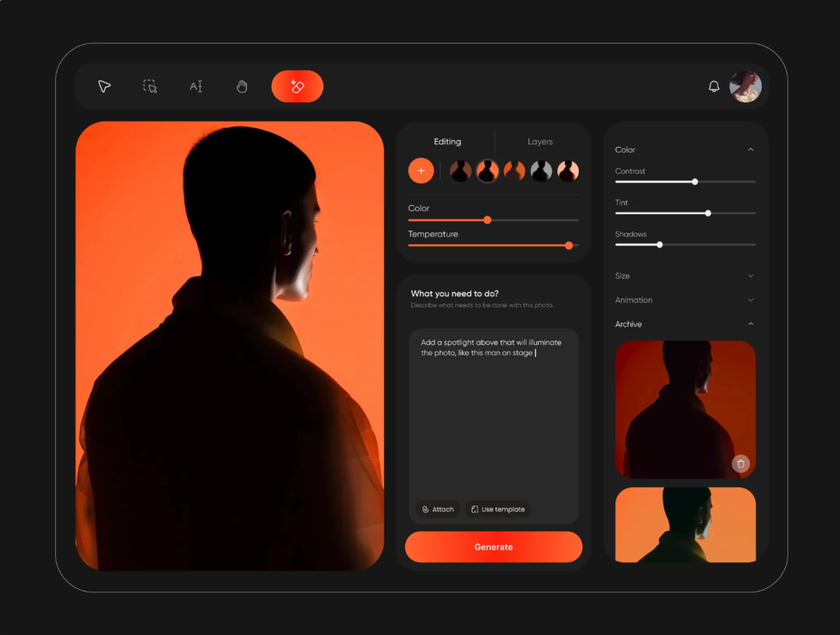Expand the Animation section

751,300
